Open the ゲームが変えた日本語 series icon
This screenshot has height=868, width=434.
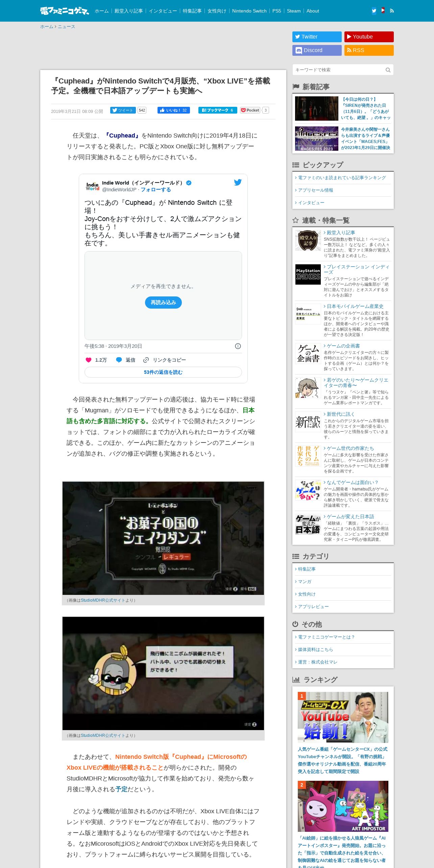pyautogui.click(x=308, y=524)
